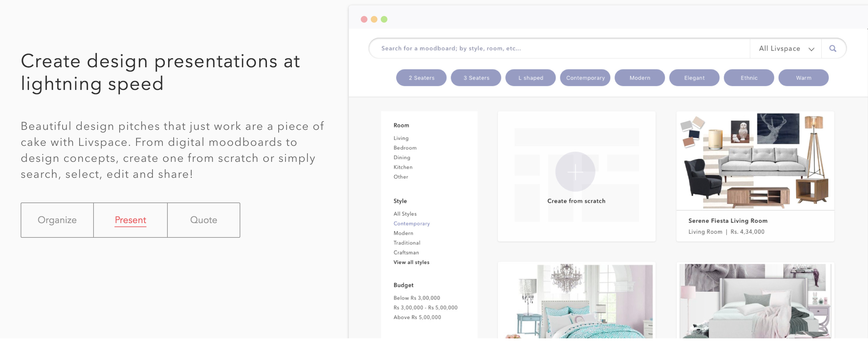The image size is (868, 341).
Task: Toggle the Ethnic filter pill
Action: (x=749, y=78)
